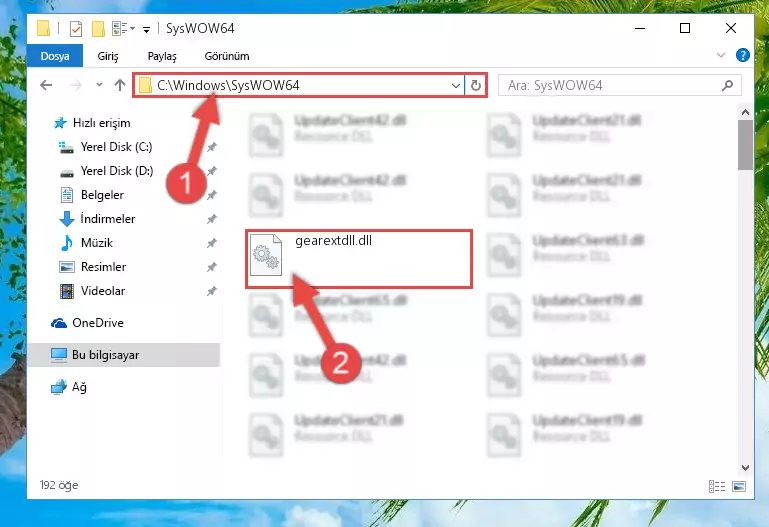This screenshot has height=527, width=769.
Task: Switch to details view in status bar
Action: coord(717,486)
